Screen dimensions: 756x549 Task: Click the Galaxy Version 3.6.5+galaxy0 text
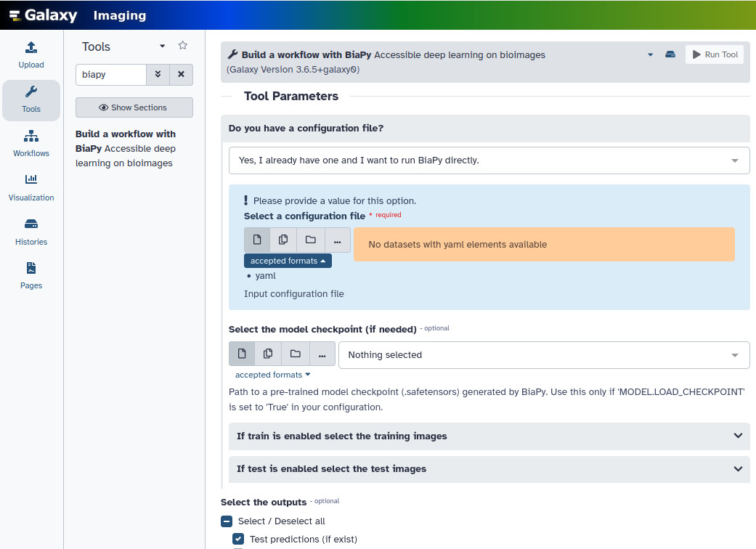click(x=293, y=70)
